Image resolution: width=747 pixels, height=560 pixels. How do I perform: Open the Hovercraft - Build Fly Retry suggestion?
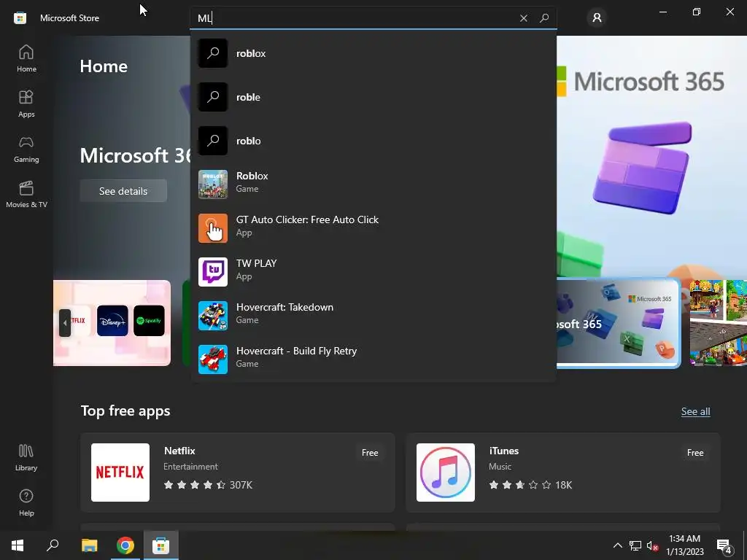[x=373, y=359]
